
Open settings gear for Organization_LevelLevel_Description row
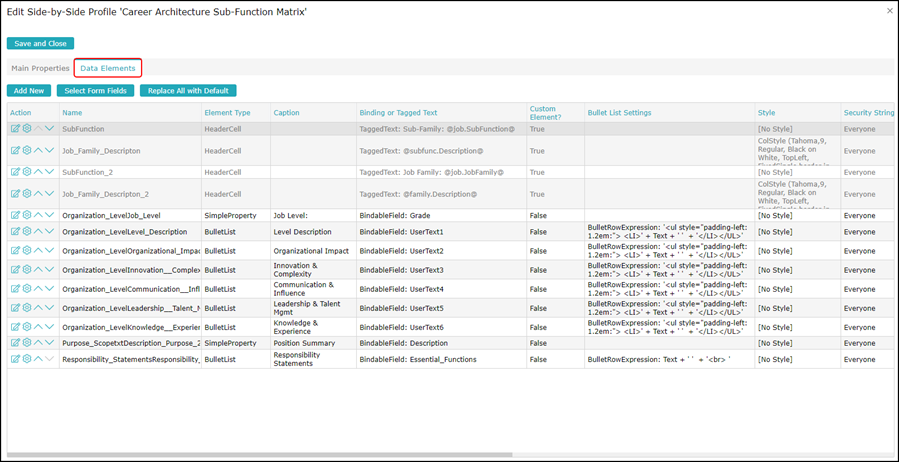[x=27, y=232]
